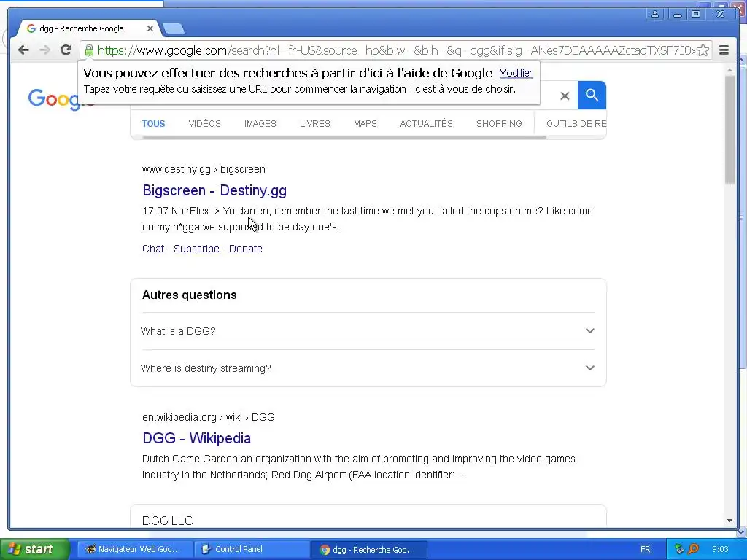The image size is (747, 560).
Task: Go back with browser back arrow
Action: [23, 50]
